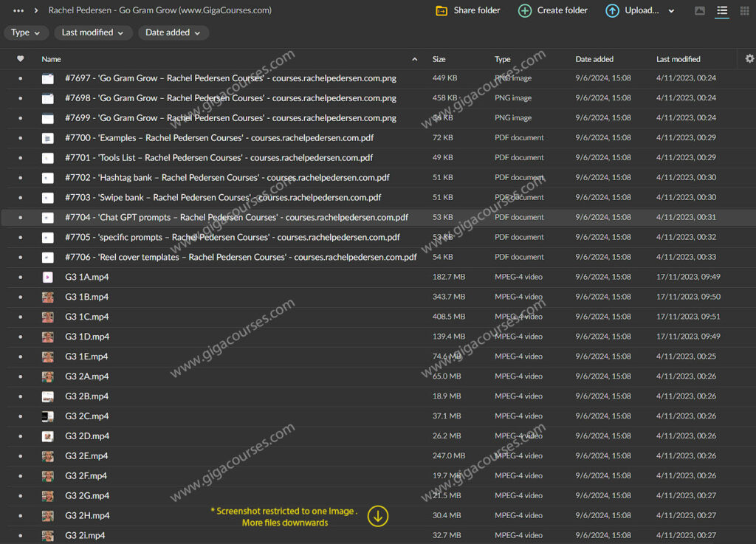Select the list view icon
The height and width of the screenshot is (544, 756).
coord(722,11)
